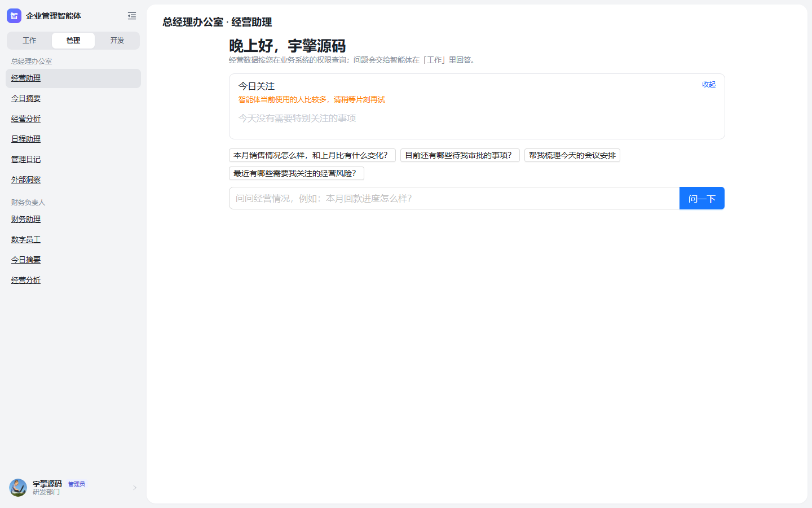Switch to the 工作 tab

click(x=29, y=41)
